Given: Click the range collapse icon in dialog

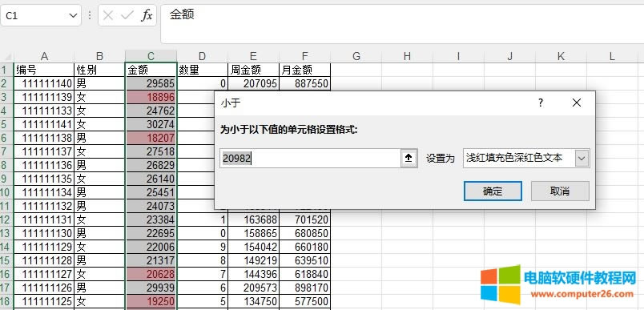Looking at the screenshot, I should pyautogui.click(x=409, y=158).
